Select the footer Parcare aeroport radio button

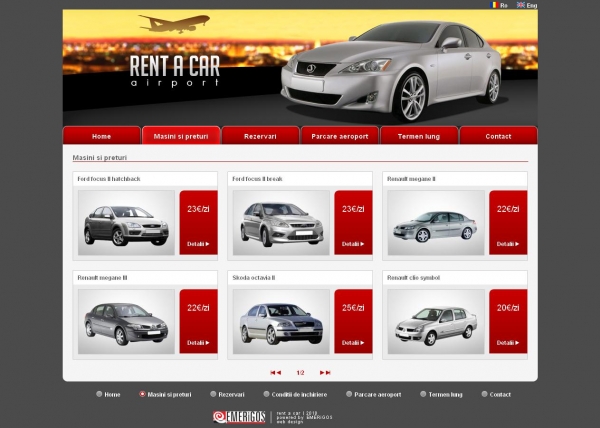coord(349,394)
